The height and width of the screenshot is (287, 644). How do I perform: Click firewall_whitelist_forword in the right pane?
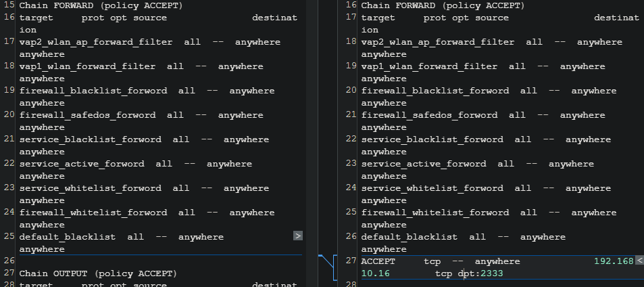[x=435, y=213]
